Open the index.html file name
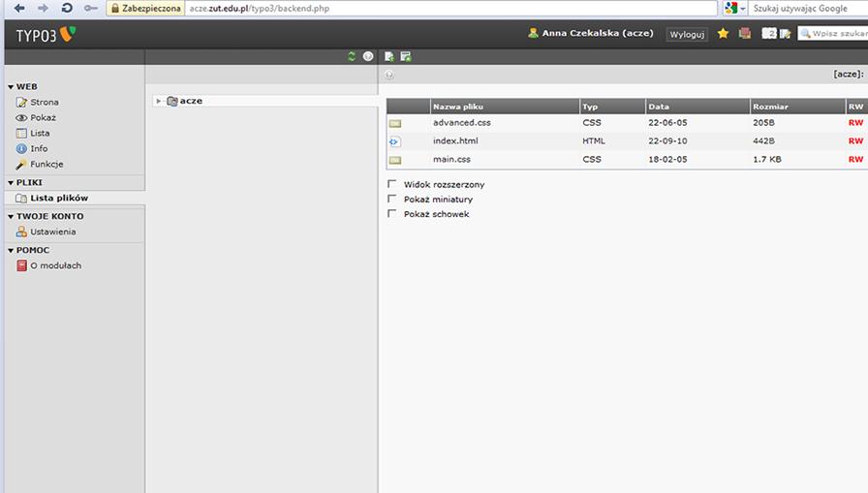This screenshot has height=493, width=868. (x=455, y=140)
